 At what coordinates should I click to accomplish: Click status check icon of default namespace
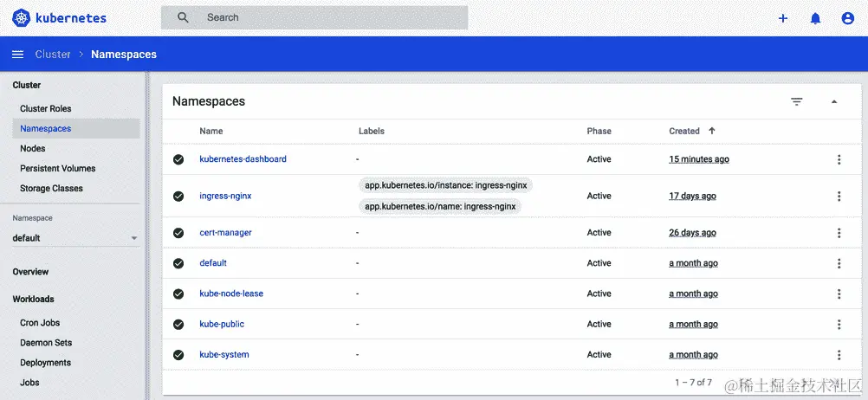pos(178,263)
